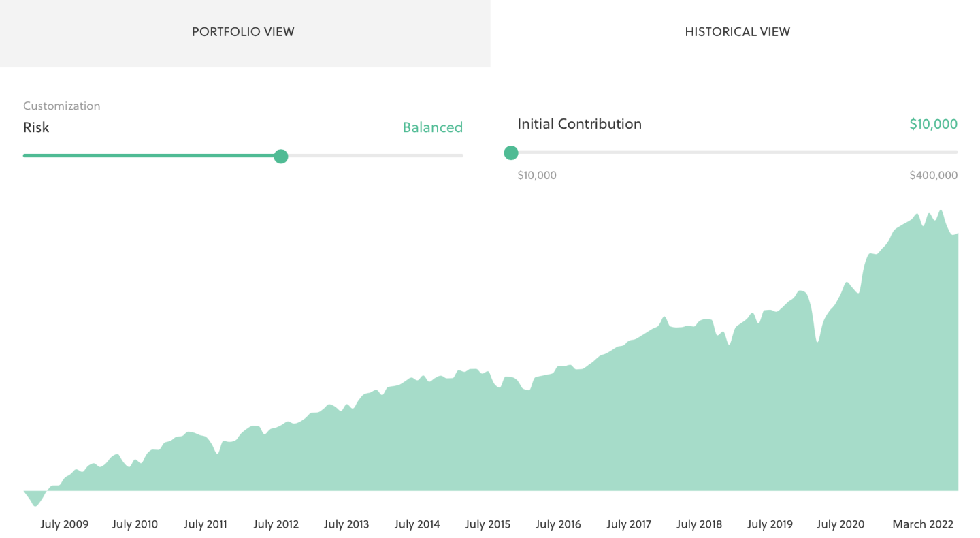Click the $10,000 contribution value in green
Viewport: 980px width, 538px height.
click(x=933, y=124)
